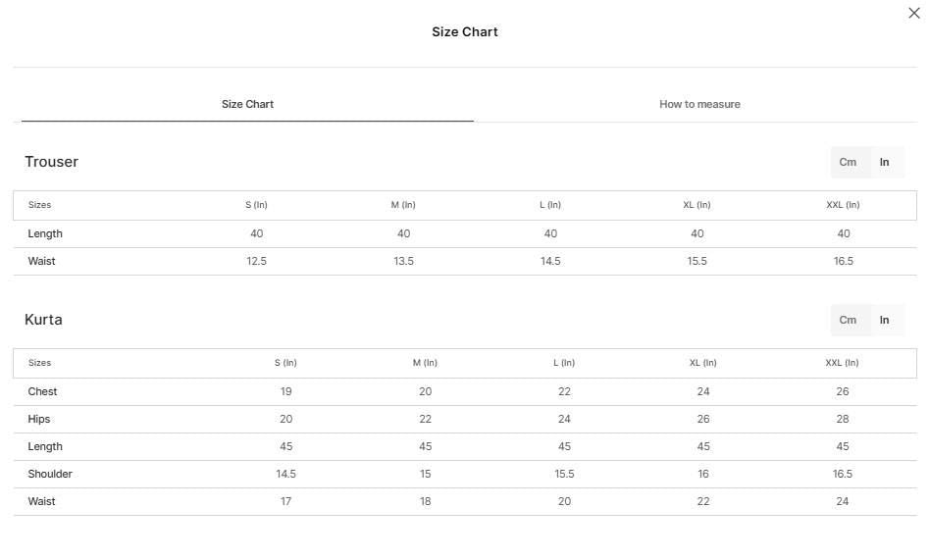Switch Kurta measurements to Cm
This screenshot has height=560, width=929.
point(848,320)
